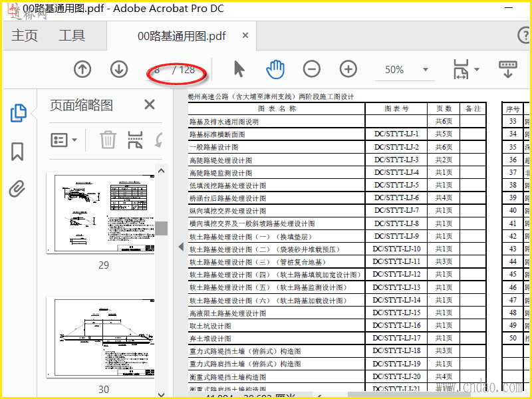Click the table row 路基标准横断面图

(x=337, y=134)
